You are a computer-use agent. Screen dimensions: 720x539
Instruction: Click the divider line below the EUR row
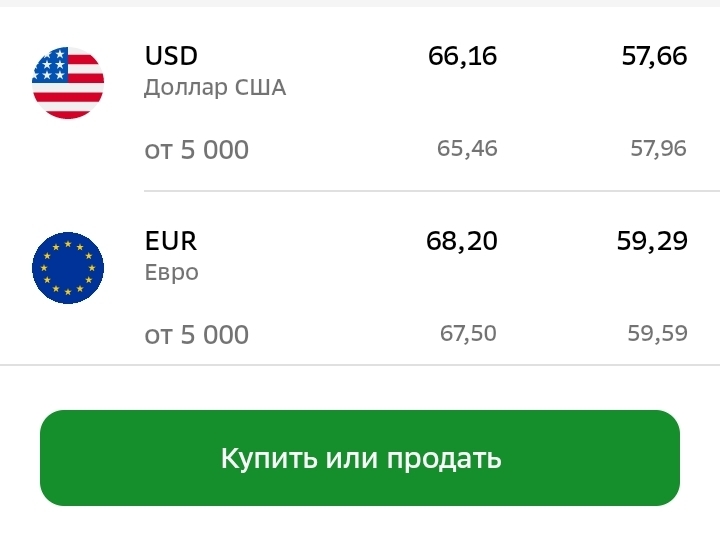click(360, 365)
